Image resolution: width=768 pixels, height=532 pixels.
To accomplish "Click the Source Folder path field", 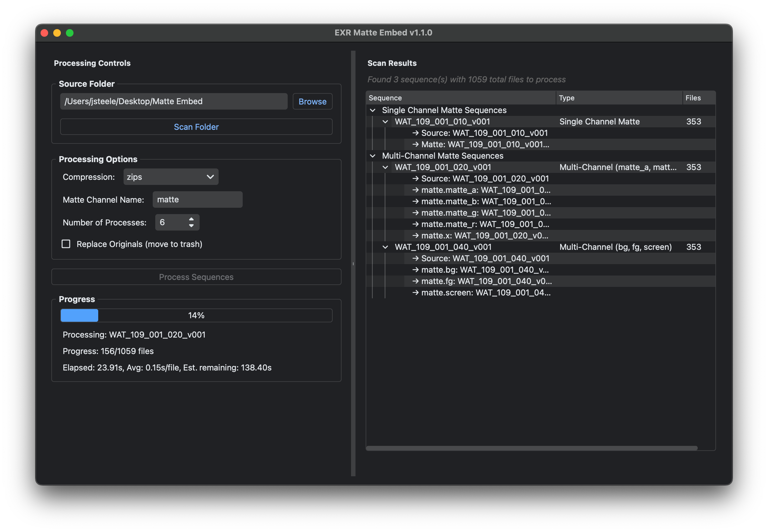I will coord(173,101).
